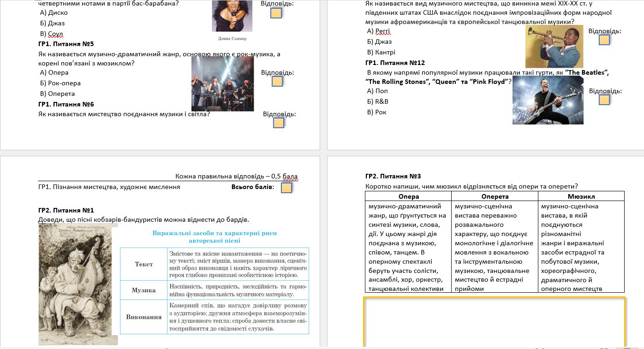
Task: Click the kobzar with bandura drawing
Action: [x=78, y=284]
